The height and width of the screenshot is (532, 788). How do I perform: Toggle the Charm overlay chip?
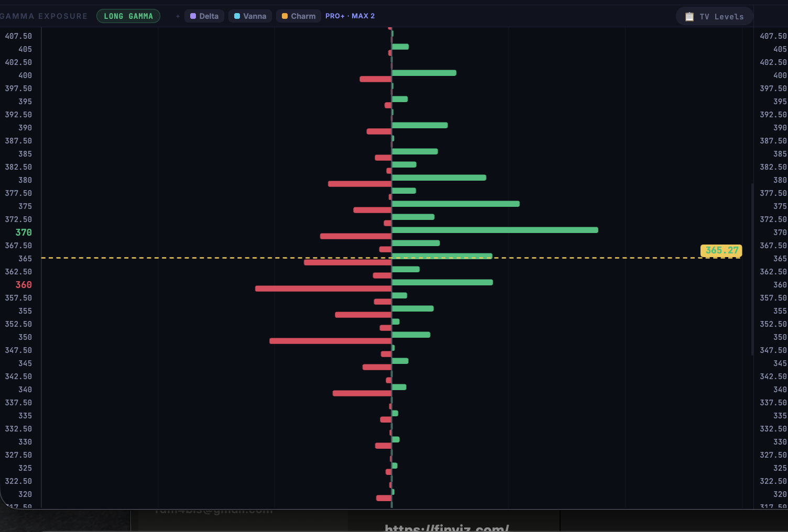(x=299, y=16)
